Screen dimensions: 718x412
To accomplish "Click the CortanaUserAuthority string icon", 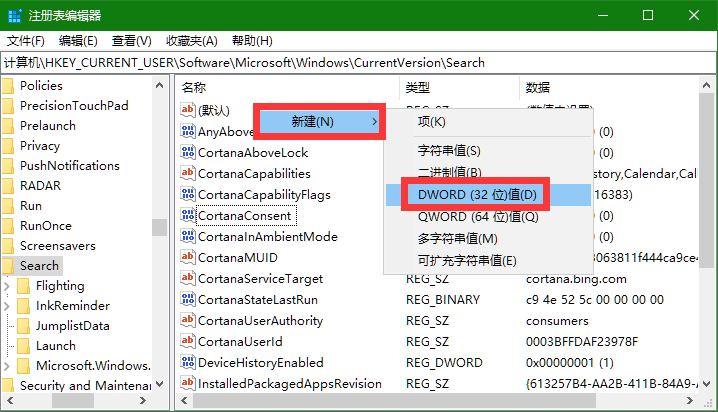I will point(187,320).
